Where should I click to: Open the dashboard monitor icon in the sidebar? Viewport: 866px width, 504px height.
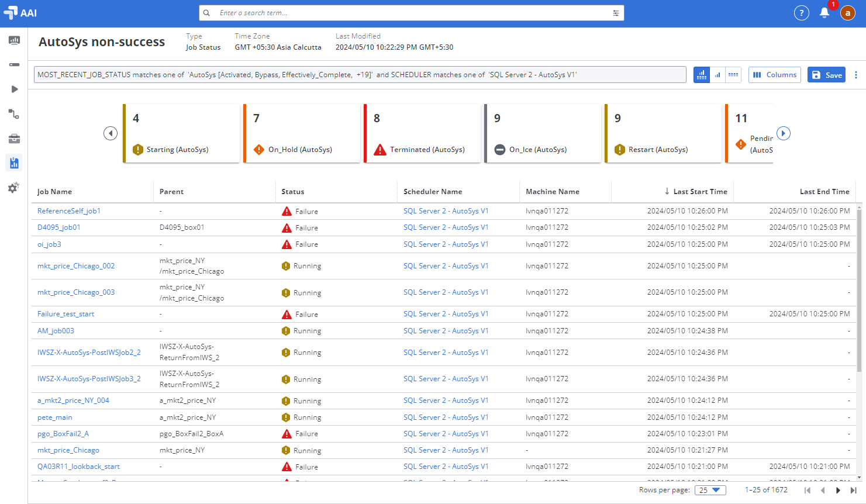(x=14, y=40)
